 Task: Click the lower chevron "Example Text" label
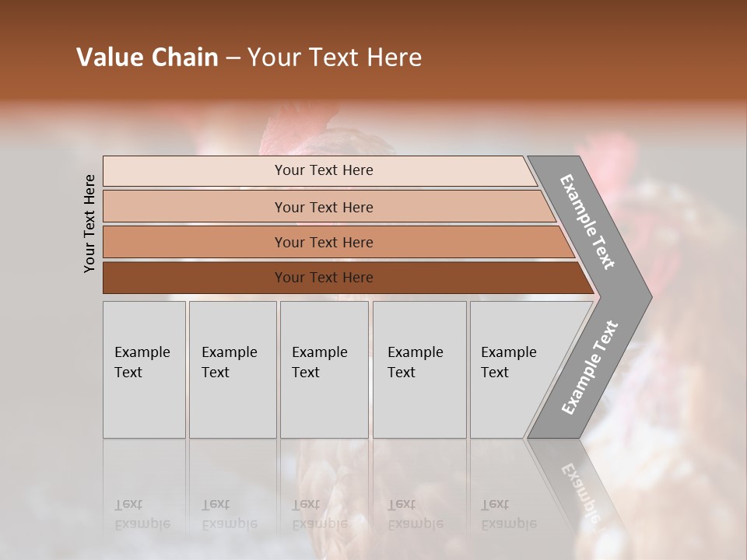tap(590, 367)
